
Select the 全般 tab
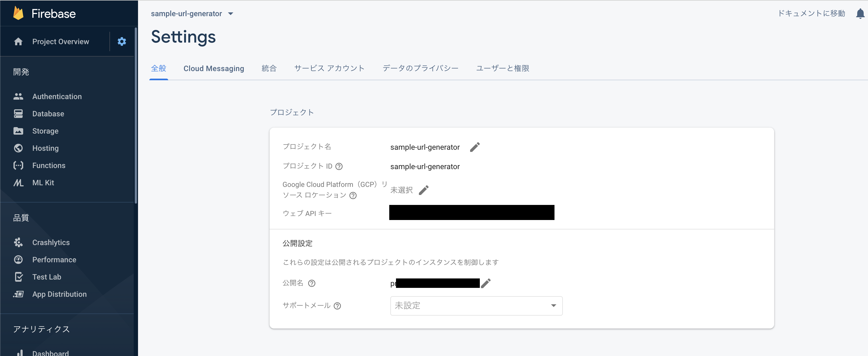click(x=159, y=68)
